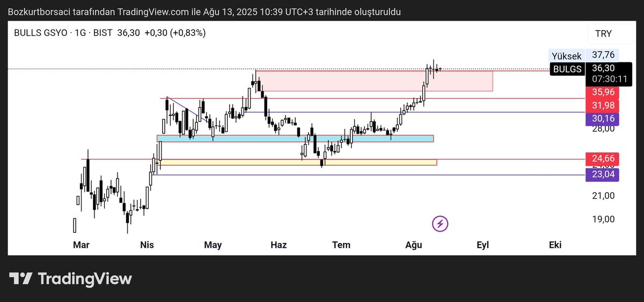Click the 31,98 red price label
The height and width of the screenshot is (302, 644).
coord(603,105)
